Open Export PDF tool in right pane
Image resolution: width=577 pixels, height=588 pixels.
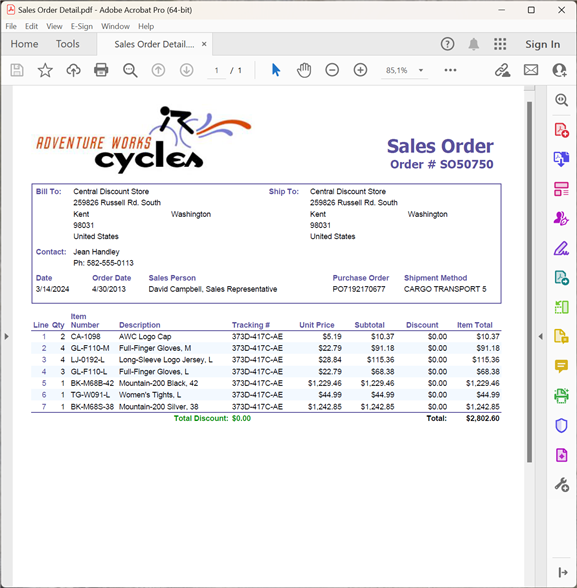[x=561, y=159]
